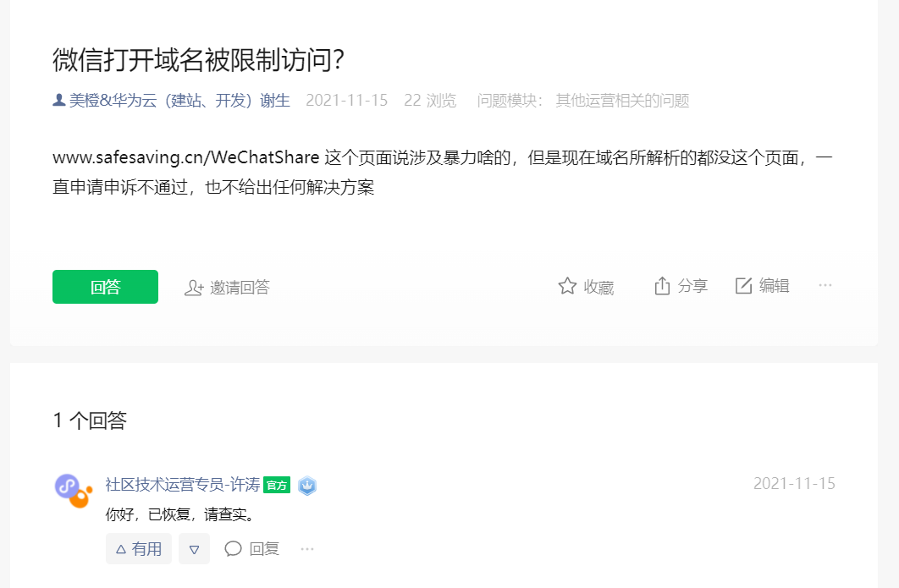Click the 编辑 pencil icon
899x588 pixels.
tap(743, 285)
